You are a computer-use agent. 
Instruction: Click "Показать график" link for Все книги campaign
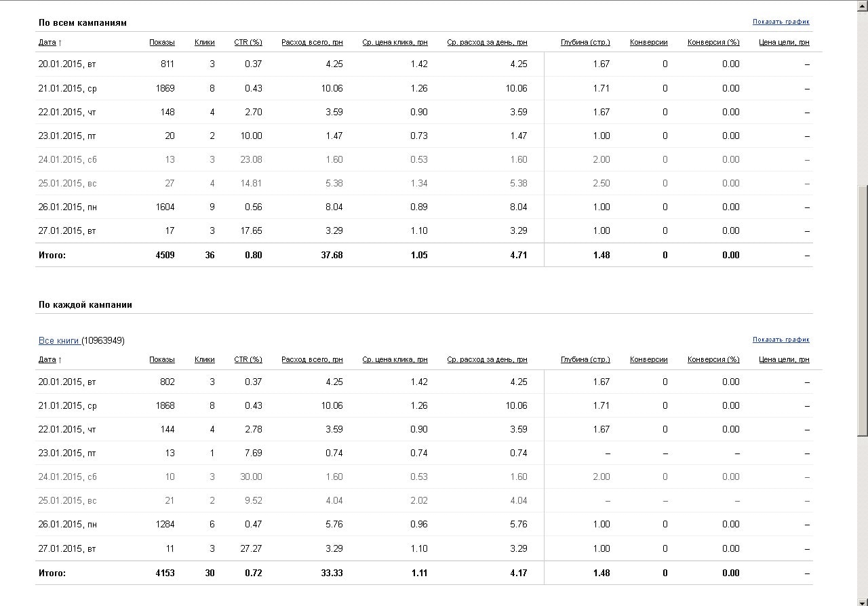point(781,340)
